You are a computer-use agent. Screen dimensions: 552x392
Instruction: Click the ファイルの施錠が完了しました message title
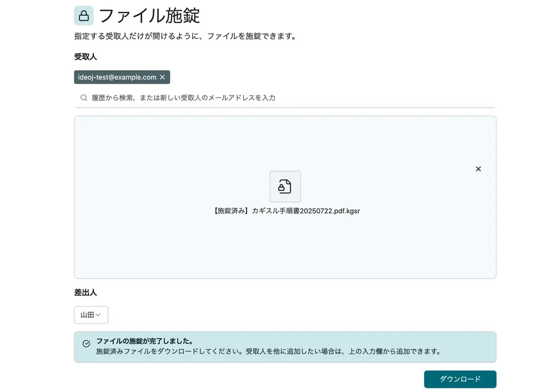point(144,341)
